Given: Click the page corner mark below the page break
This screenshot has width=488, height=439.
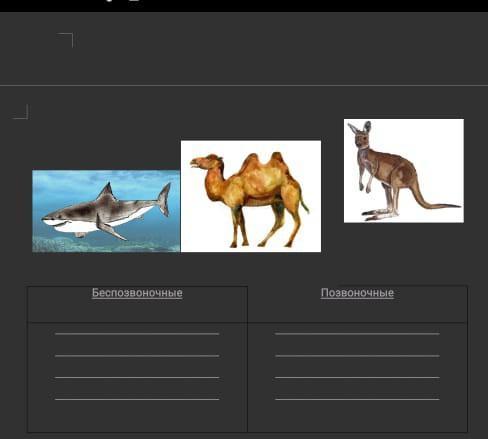Looking at the screenshot, I should pyautogui.click(x=20, y=112).
